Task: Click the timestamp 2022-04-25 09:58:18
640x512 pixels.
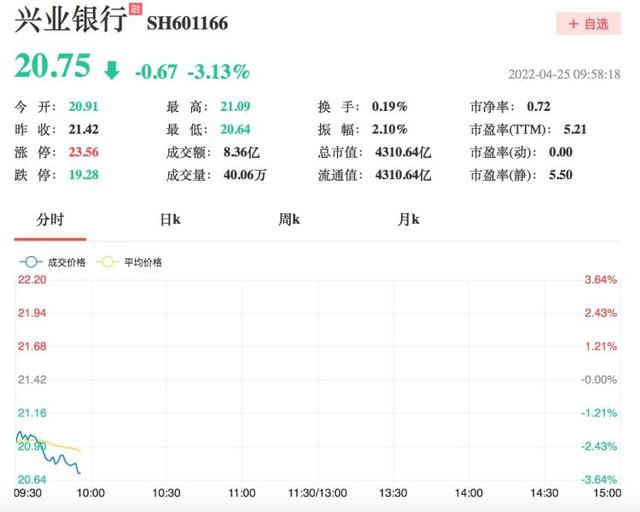Action: click(564, 74)
